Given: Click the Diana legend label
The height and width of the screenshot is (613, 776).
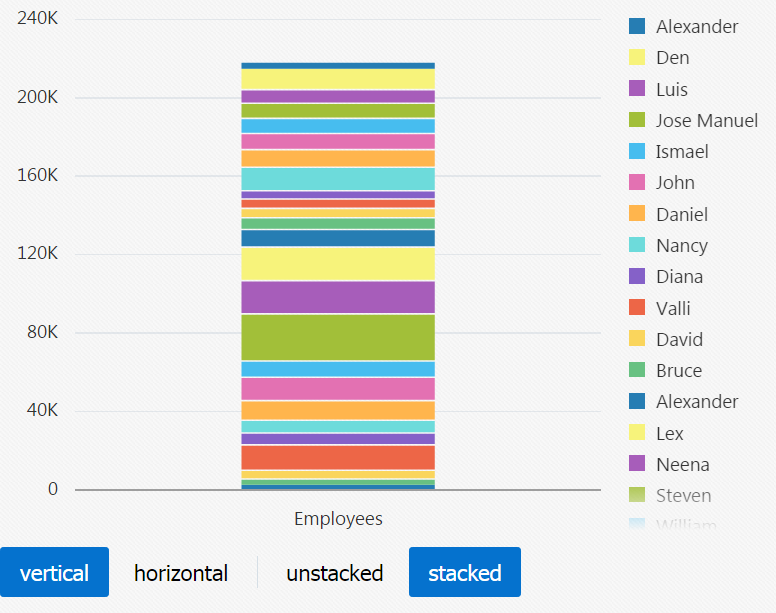Looking at the screenshot, I should pos(679,277).
